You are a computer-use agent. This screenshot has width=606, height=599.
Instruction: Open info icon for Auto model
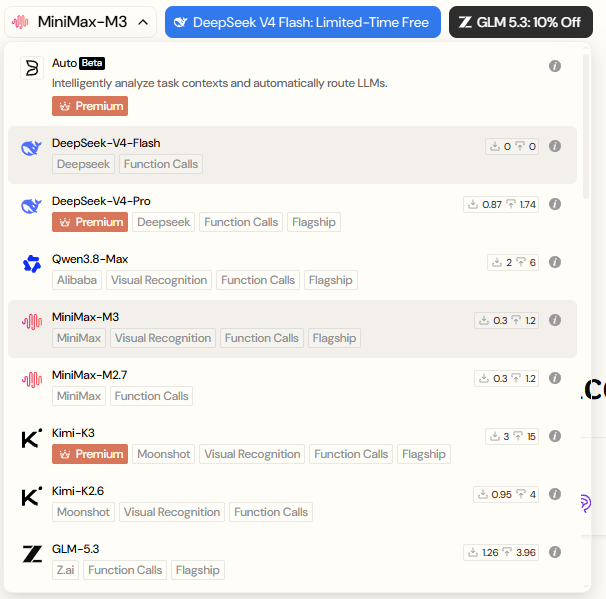pyautogui.click(x=555, y=66)
